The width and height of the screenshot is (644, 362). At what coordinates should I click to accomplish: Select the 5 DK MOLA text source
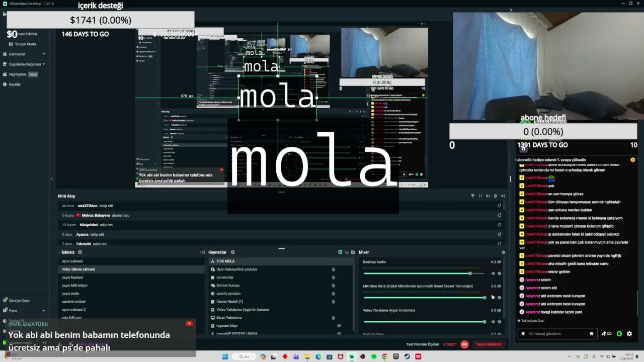[281, 261]
